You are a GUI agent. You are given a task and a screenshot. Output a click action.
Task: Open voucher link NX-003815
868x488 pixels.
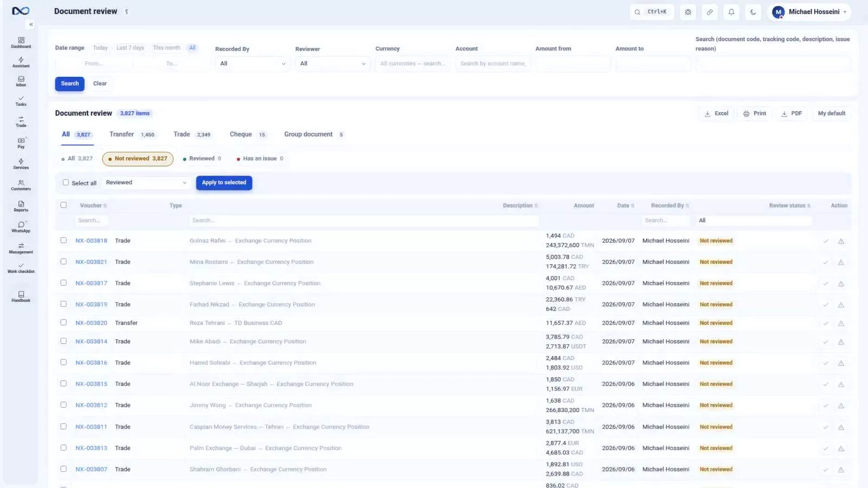(x=91, y=384)
